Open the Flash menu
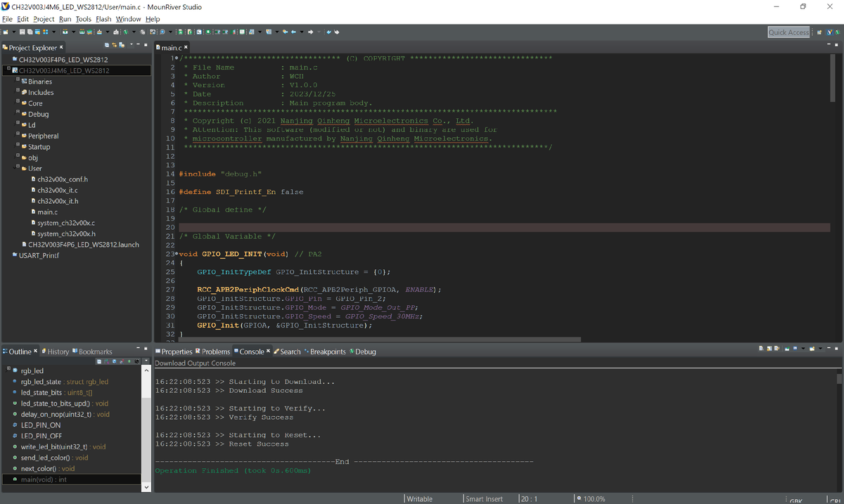Screen dimensions: 844x504 tap(103, 19)
